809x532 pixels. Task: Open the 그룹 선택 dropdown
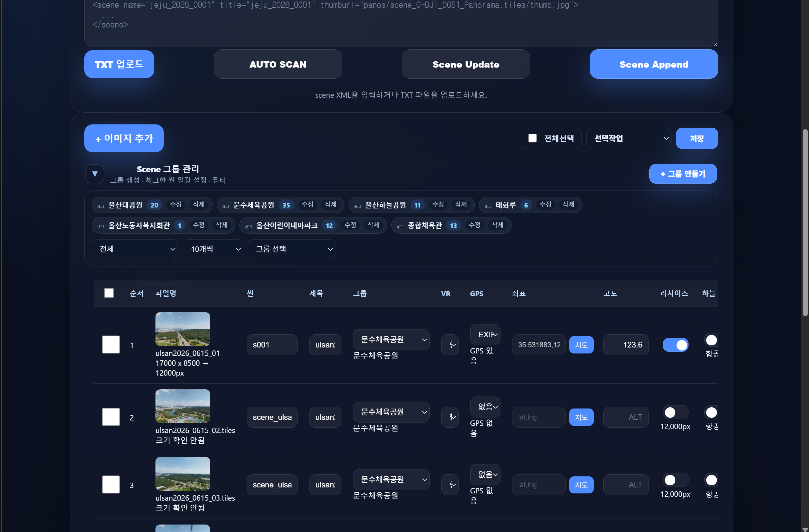(x=292, y=249)
